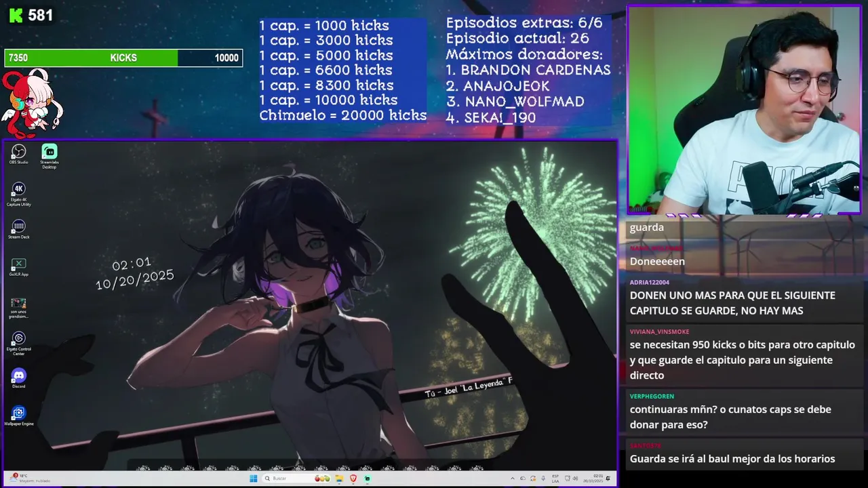Click the "continuaras mñn?" chat message
The height and width of the screenshot is (488, 868).
(730, 417)
